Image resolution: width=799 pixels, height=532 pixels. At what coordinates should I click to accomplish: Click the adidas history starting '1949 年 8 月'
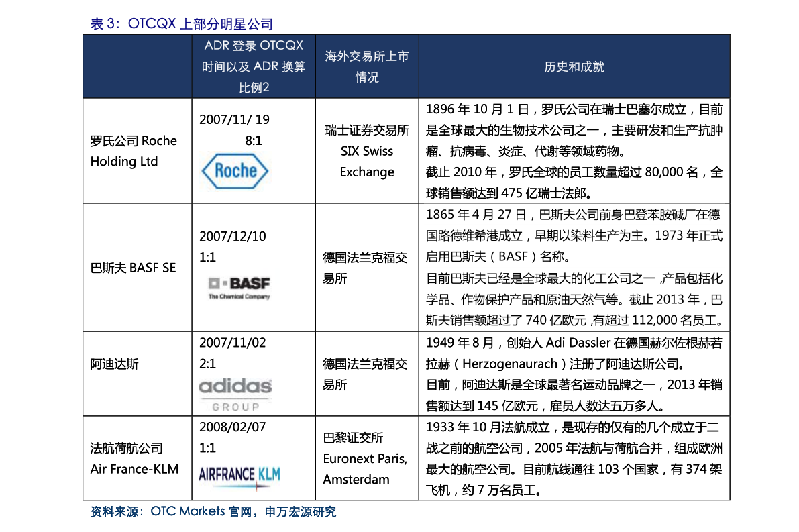pyautogui.click(x=574, y=353)
